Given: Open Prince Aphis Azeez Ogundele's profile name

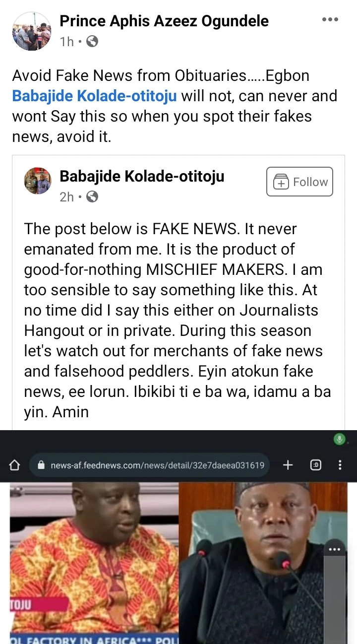Looking at the screenshot, I should tap(164, 21).
